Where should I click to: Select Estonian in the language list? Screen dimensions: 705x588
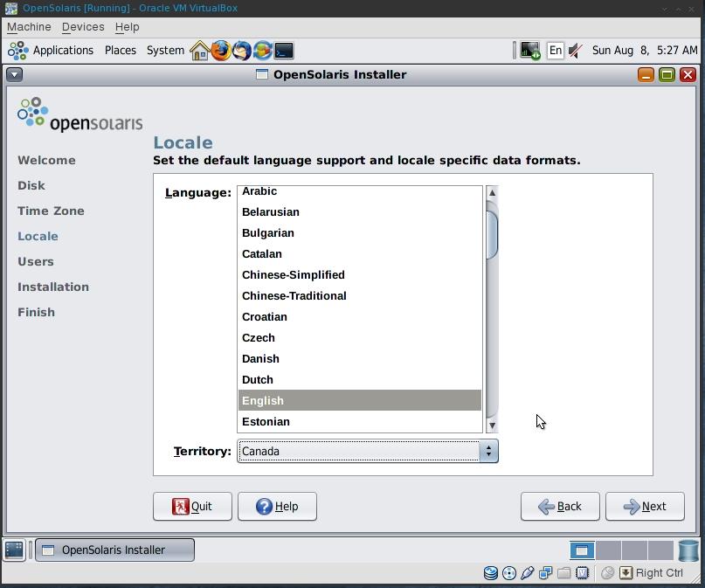(x=360, y=422)
